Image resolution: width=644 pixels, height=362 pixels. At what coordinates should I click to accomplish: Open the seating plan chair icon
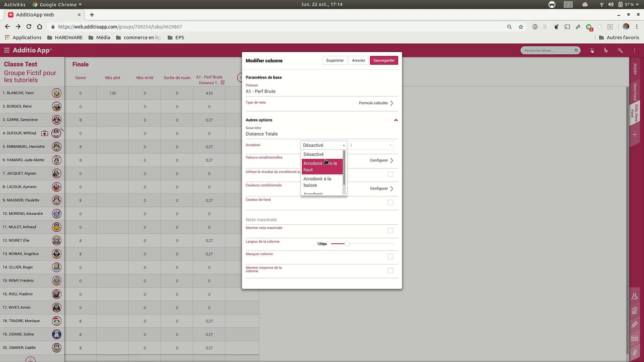(606, 50)
